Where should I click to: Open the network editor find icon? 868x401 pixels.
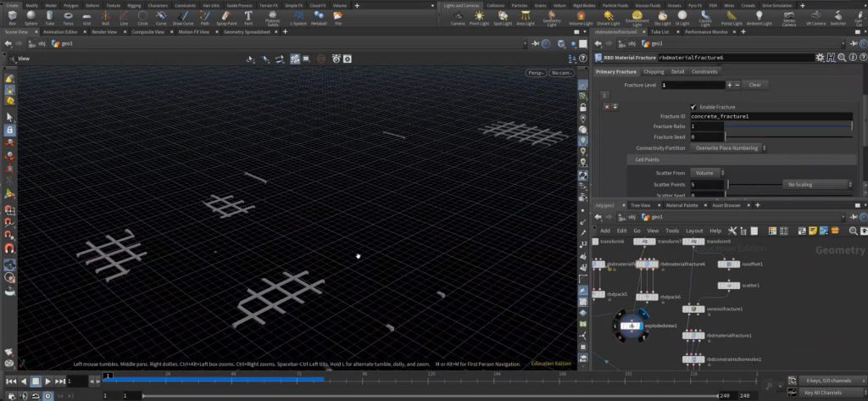coord(853,231)
